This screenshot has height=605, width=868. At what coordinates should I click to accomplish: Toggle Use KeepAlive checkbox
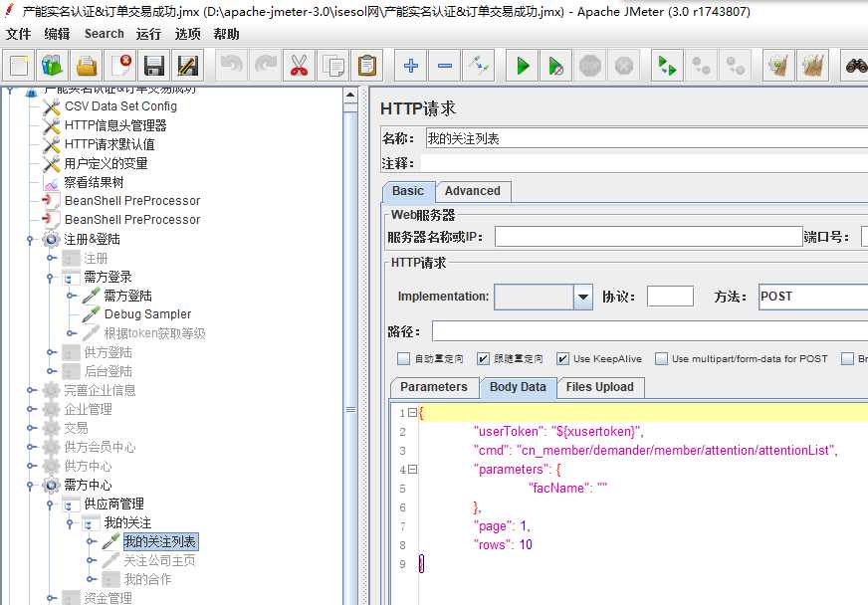[x=562, y=358]
